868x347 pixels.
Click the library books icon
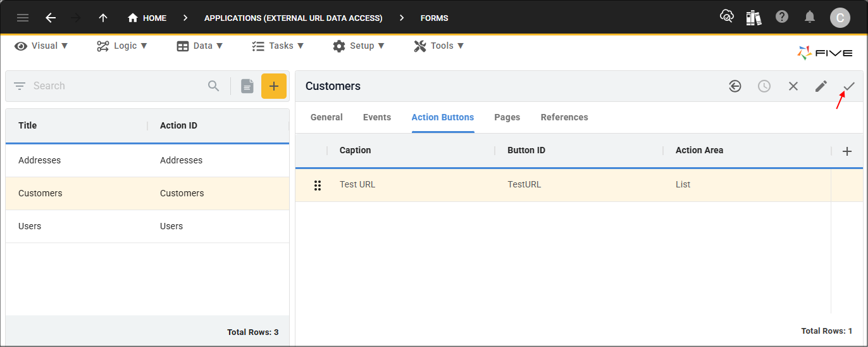(x=753, y=18)
